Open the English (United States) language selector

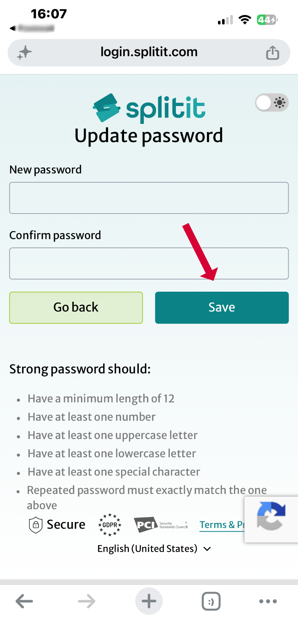(147, 548)
